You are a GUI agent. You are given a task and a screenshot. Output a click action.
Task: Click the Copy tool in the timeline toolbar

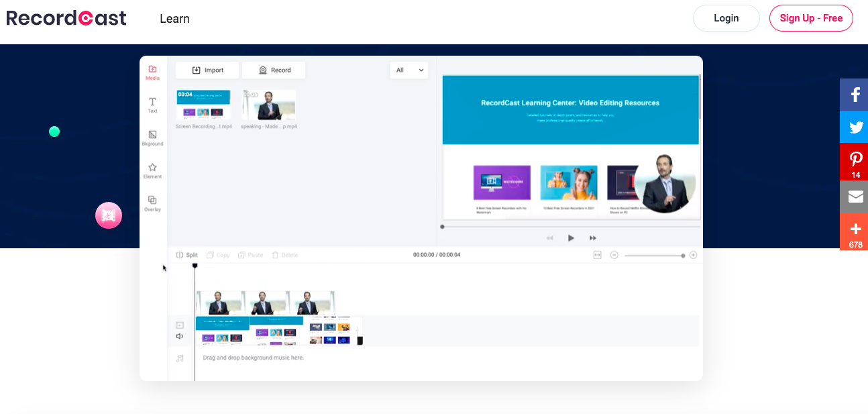point(218,255)
